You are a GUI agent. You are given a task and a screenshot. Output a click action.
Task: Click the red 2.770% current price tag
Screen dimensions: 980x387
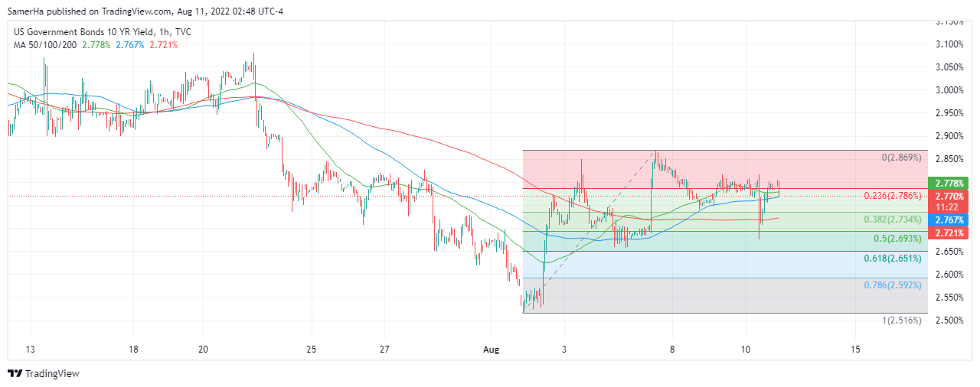point(948,197)
